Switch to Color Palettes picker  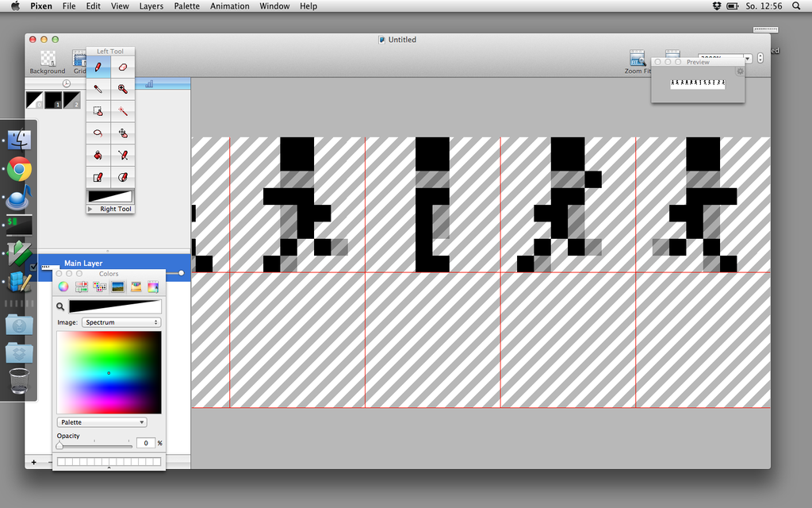point(99,287)
